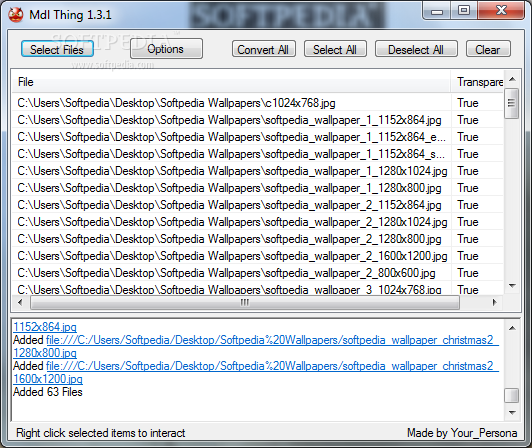Sort by the File column header
The width and height of the screenshot is (532, 448).
pyautogui.click(x=231, y=82)
